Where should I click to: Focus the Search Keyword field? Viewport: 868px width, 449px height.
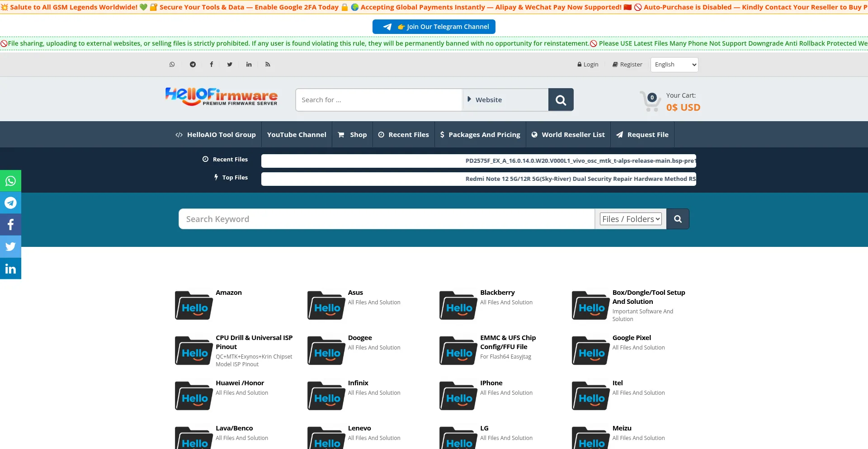(x=387, y=219)
